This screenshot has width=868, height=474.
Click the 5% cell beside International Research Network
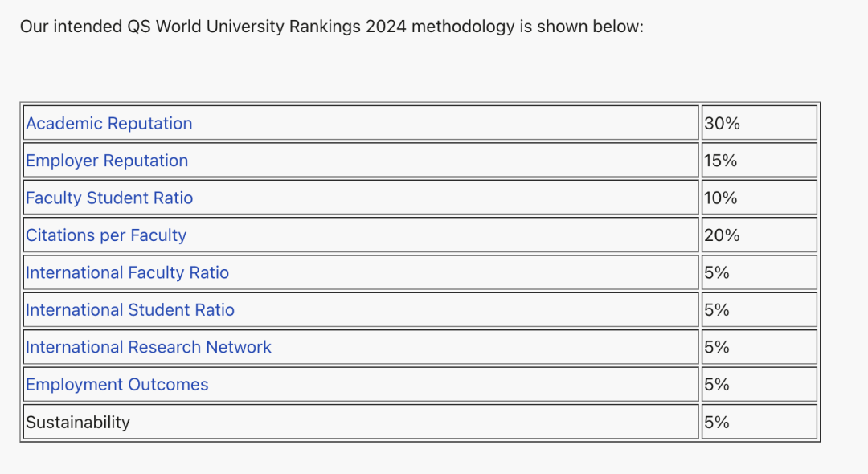[759, 347]
